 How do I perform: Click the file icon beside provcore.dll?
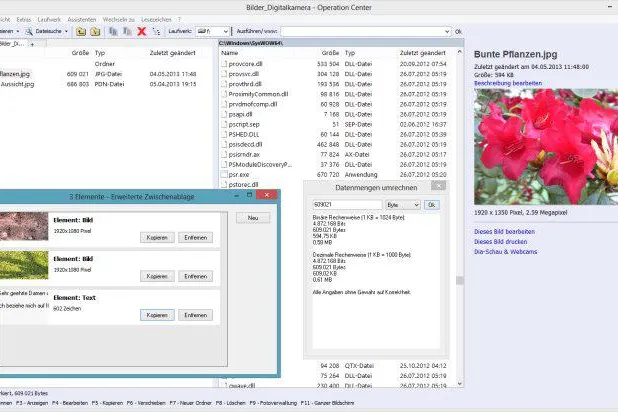224,63
